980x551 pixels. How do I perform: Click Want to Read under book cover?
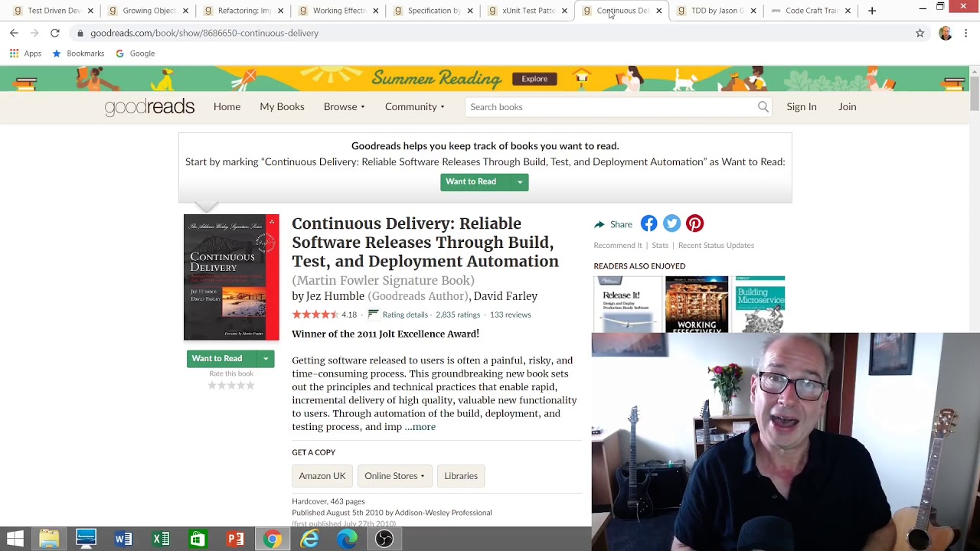[x=221, y=359]
